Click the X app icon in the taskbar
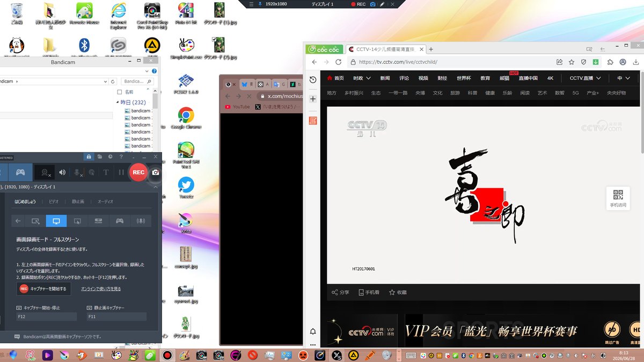644x362 pixels. coord(336,355)
